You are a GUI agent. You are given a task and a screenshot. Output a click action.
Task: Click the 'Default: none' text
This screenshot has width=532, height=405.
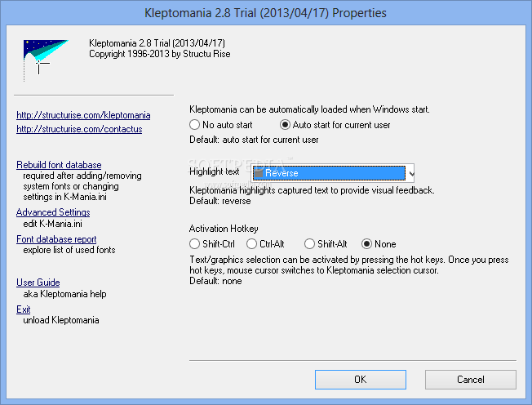coord(215,281)
